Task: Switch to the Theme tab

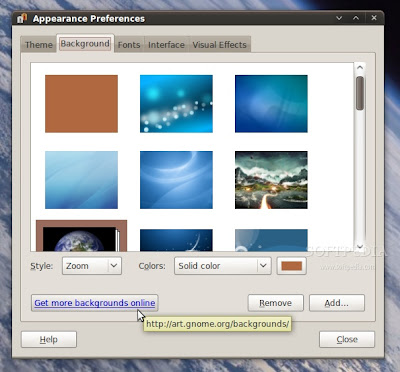Action: pos(38,45)
